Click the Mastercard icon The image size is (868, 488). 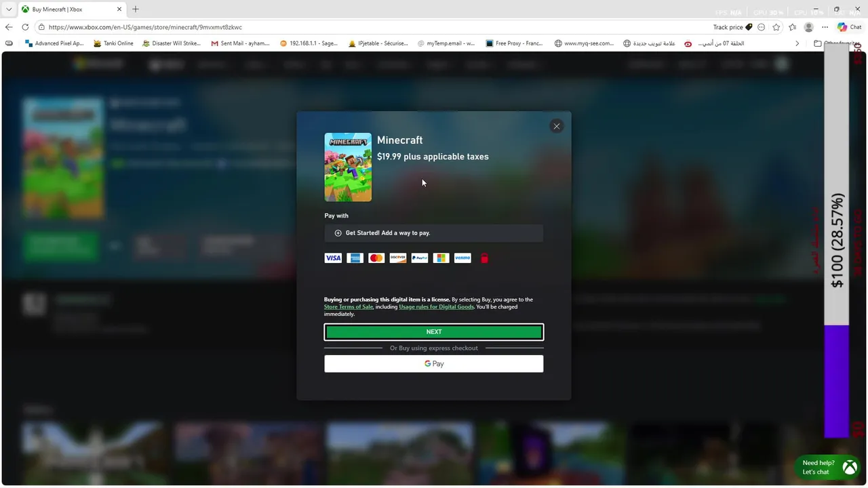click(x=376, y=258)
